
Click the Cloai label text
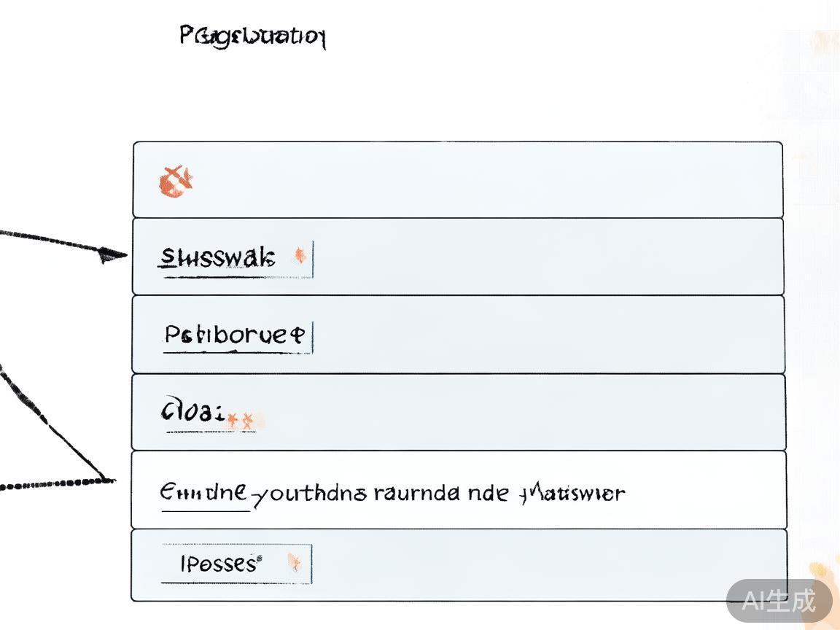point(191,413)
